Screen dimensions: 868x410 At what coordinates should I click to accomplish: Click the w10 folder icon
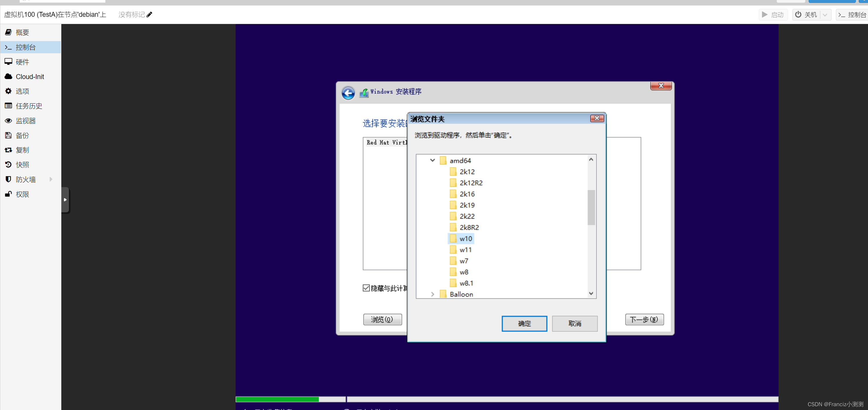click(453, 238)
